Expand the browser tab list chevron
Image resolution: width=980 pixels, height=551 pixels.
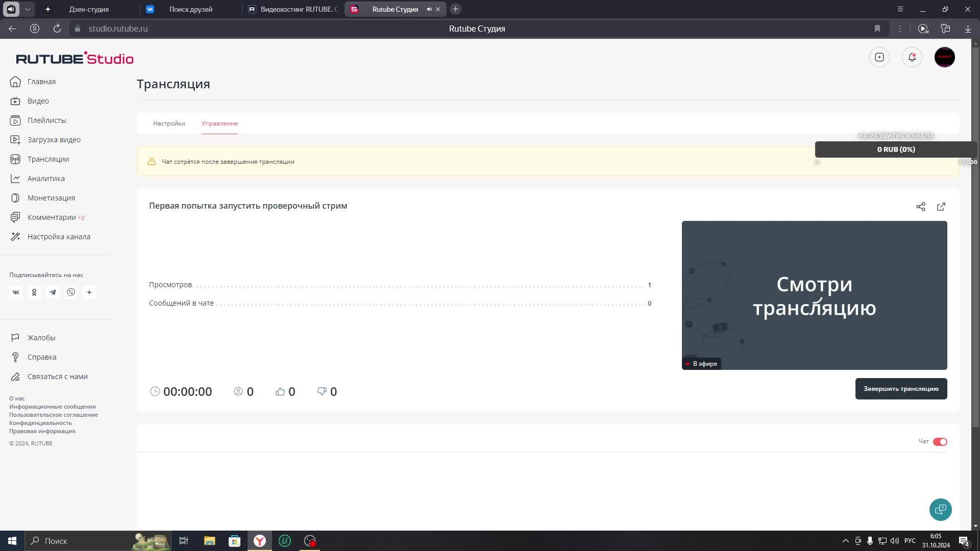coord(28,9)
